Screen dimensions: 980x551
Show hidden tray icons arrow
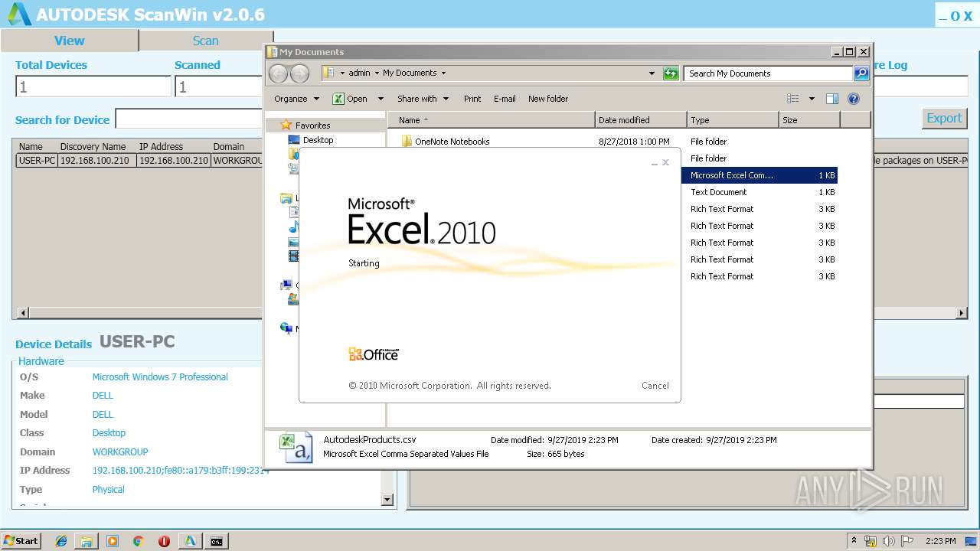[x=854, y=541]
